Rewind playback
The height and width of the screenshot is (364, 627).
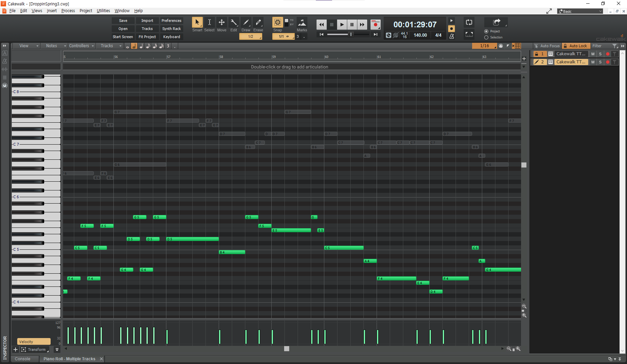(x=321, y=24)
